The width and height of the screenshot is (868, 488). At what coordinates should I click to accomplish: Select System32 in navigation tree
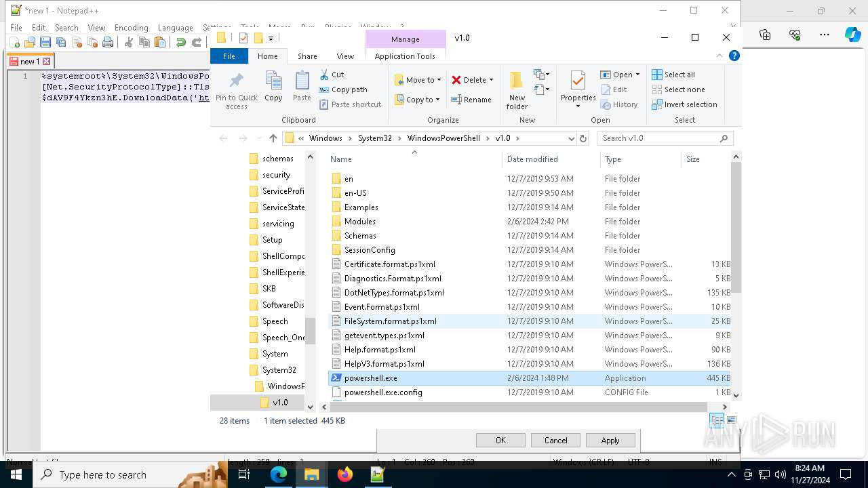pos(279,370)
